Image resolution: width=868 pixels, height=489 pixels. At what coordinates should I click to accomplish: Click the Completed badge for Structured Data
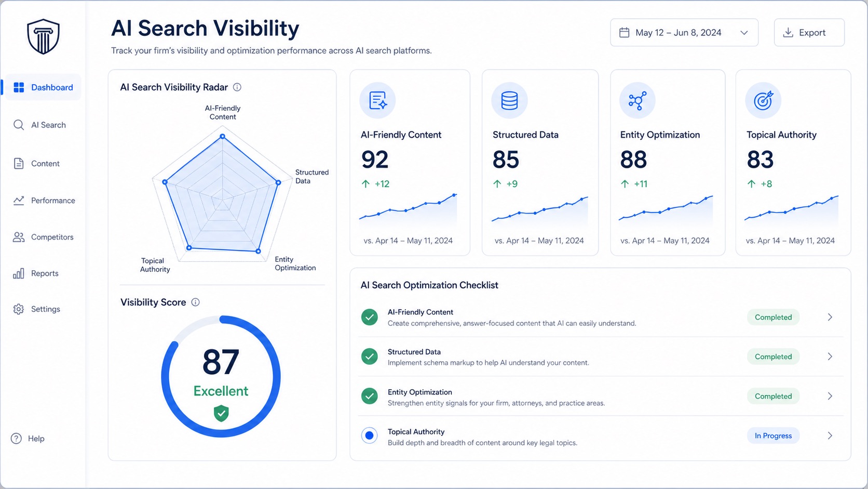[x=773, y=356]
